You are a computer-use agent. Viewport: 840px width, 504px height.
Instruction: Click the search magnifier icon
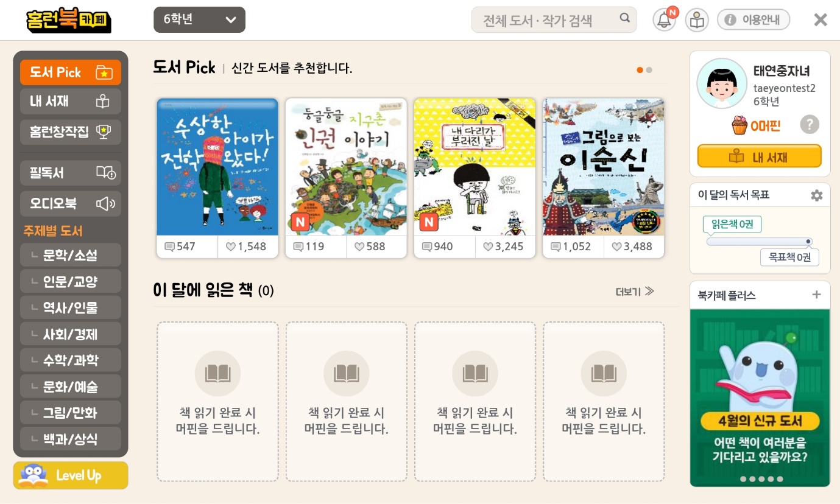click(x=624, y=18)
